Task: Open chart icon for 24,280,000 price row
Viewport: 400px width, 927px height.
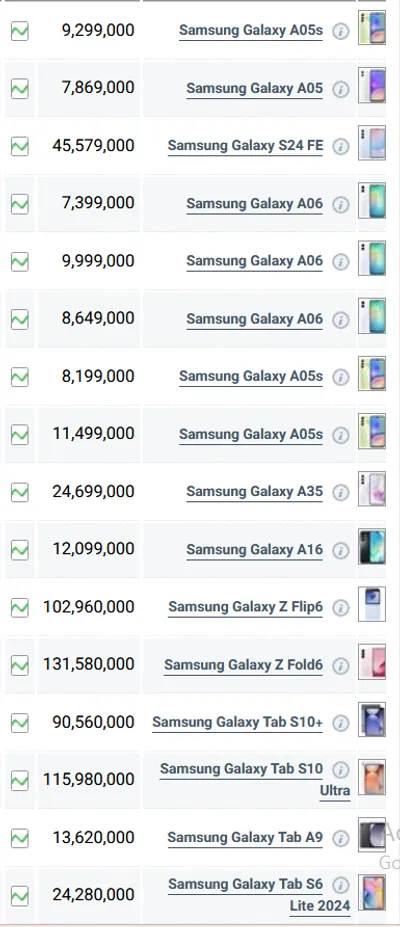Action: point(19,896)
